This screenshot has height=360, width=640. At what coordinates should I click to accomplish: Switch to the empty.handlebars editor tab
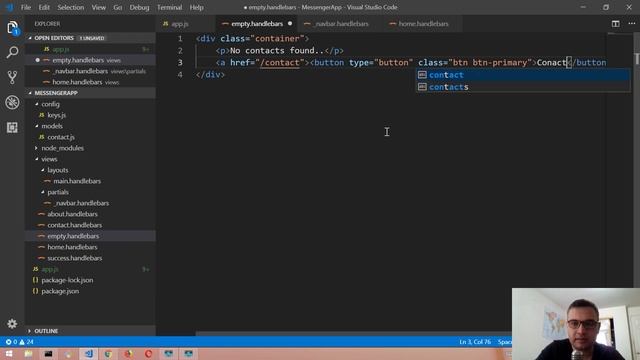point(257,24)
